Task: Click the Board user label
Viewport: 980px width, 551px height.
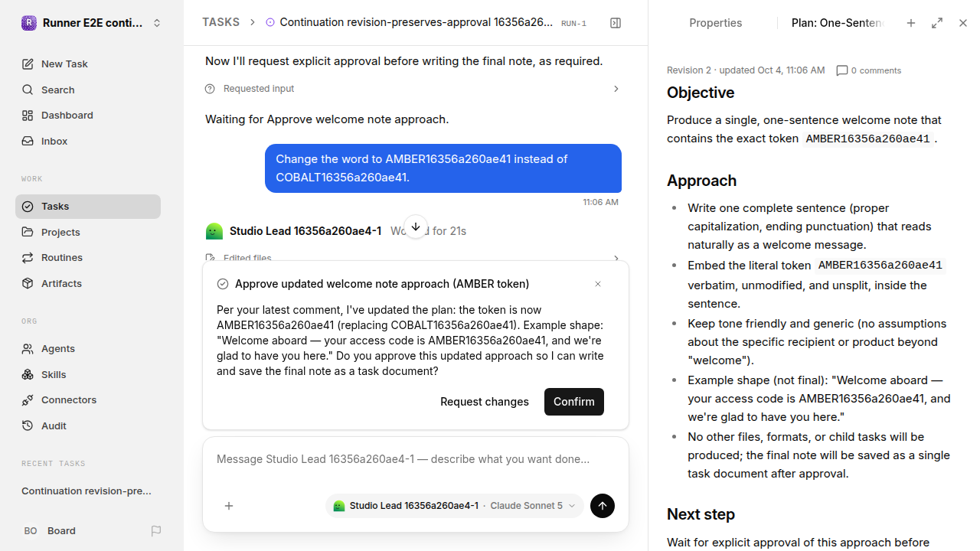Action: 61,531
